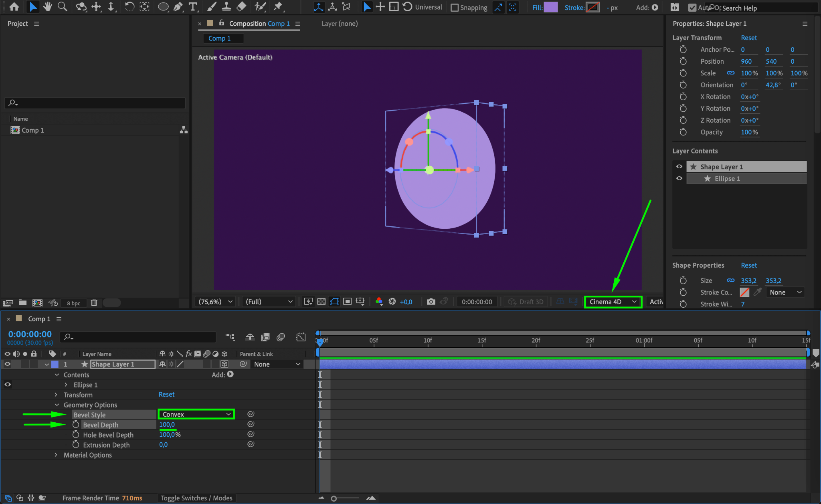Click Toggle Switches / Modes button
821x504 pixels.
[196, 498]
